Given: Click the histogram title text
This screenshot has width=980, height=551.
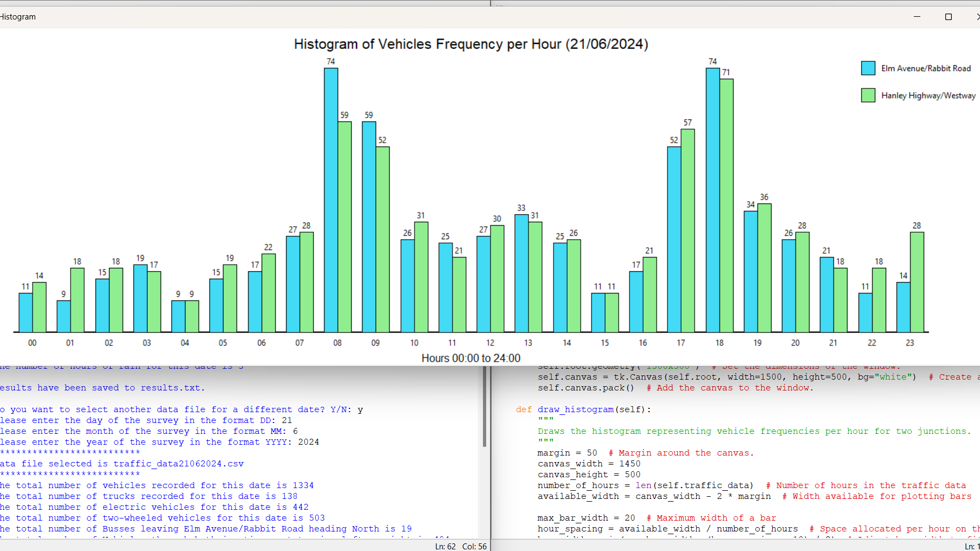Looking at the screenshot, I should [471, 44].
